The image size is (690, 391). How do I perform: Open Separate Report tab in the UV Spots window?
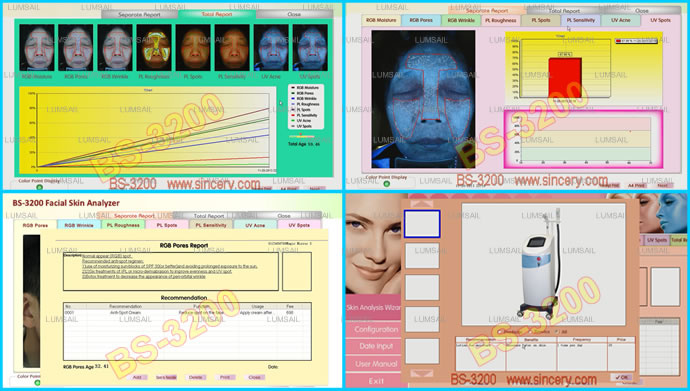click(487, 11)
